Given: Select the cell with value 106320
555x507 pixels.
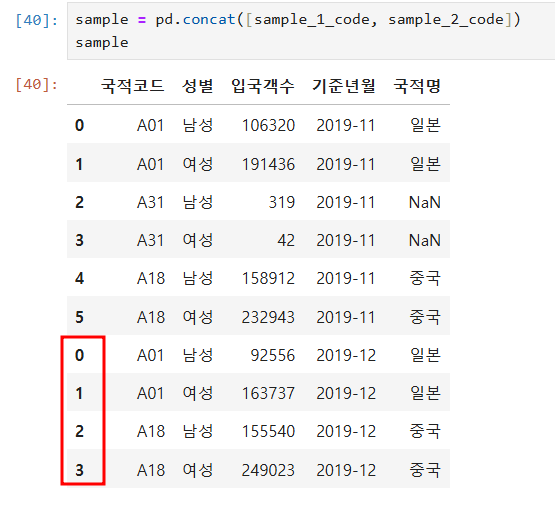Looking at the screenshot, I should pos(268,125).
